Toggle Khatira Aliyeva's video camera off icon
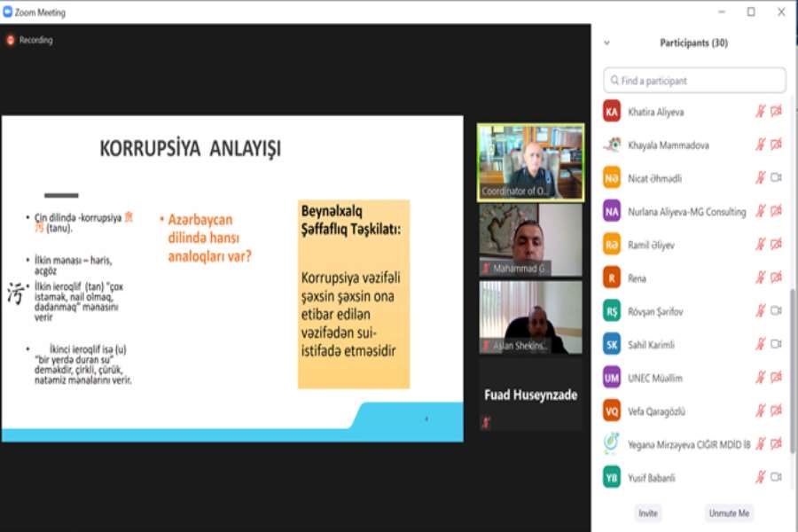This screenshot has width=798, height=532. click(x=776, y=111)
